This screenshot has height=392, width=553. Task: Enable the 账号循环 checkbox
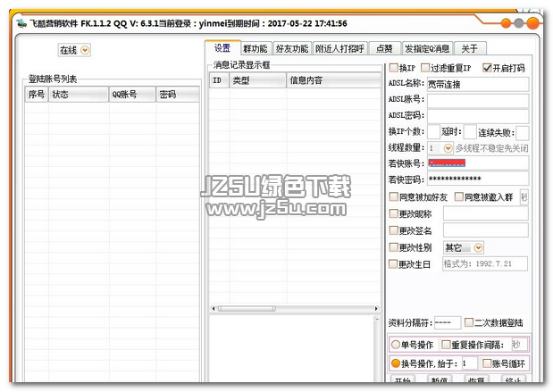487,363
